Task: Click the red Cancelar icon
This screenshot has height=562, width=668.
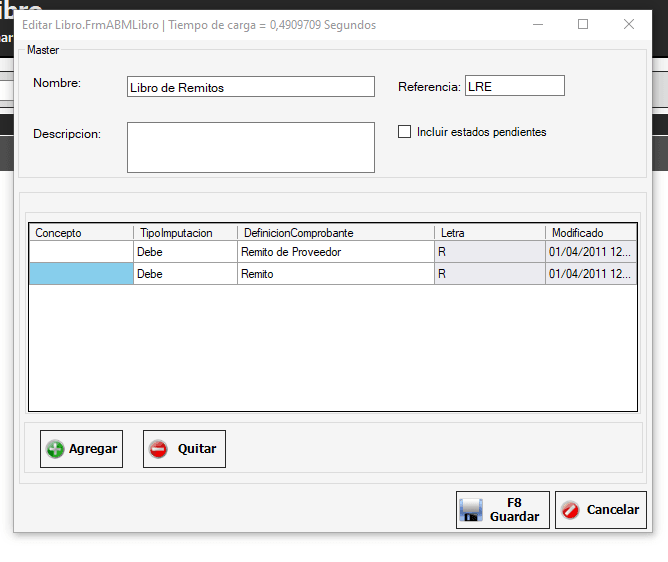Action: pyautogui.click(x=570, y=510)
